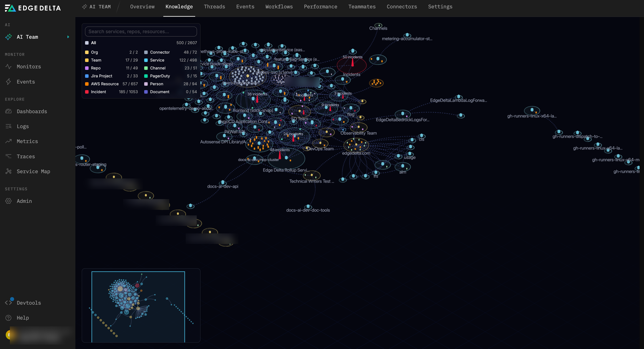Viewport: 644px width, 349px height.
Task: Switch to the Workflows tab
Action: click(279, 7)
